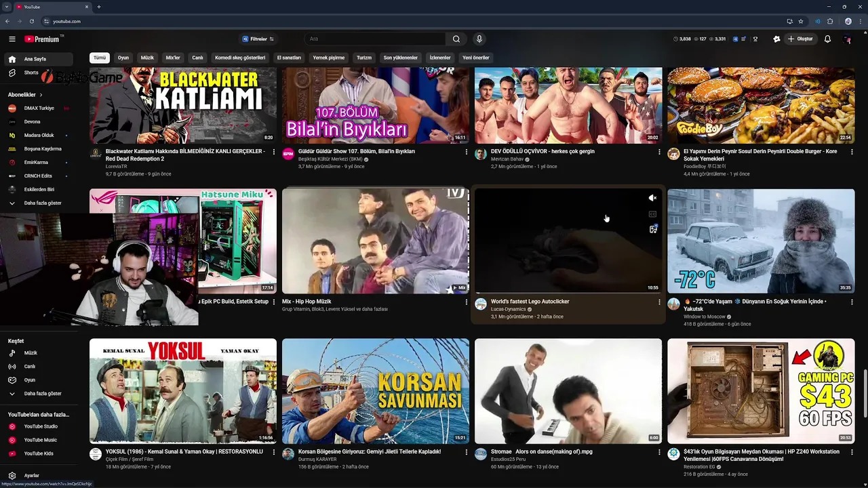Open the Filtreler dropdown
Image resolution: width=868 pixels, height=488 pixels.
pyautogui.click(x=258, y=39)
